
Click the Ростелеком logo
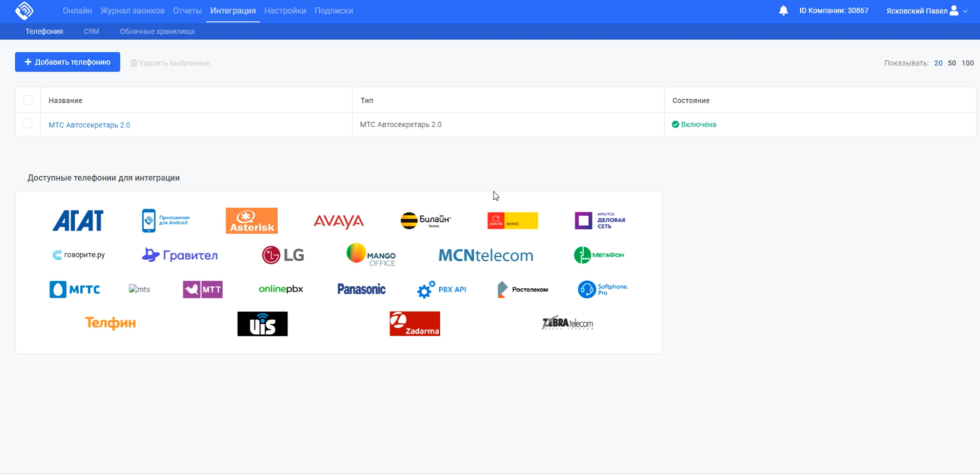point(522,290)
